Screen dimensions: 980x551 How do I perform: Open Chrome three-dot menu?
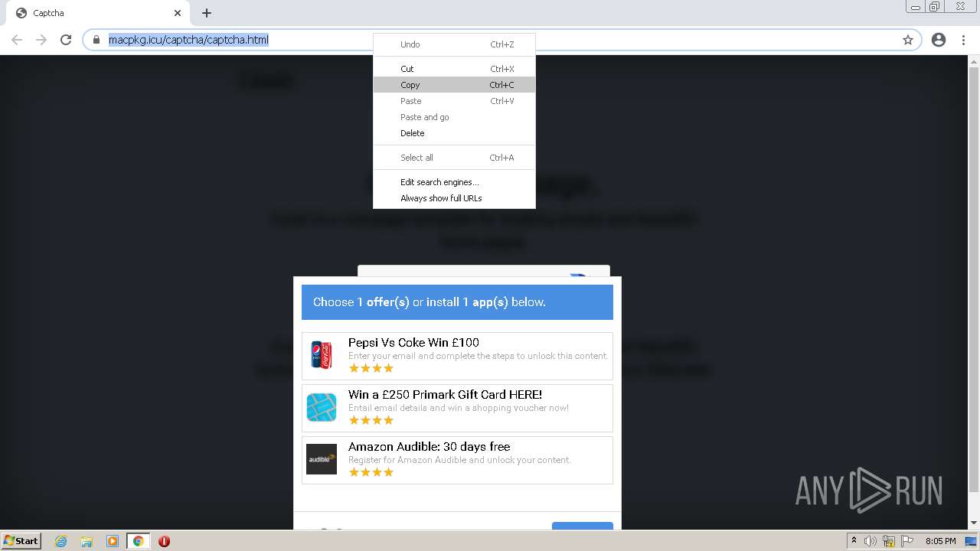tap(963, 40)
